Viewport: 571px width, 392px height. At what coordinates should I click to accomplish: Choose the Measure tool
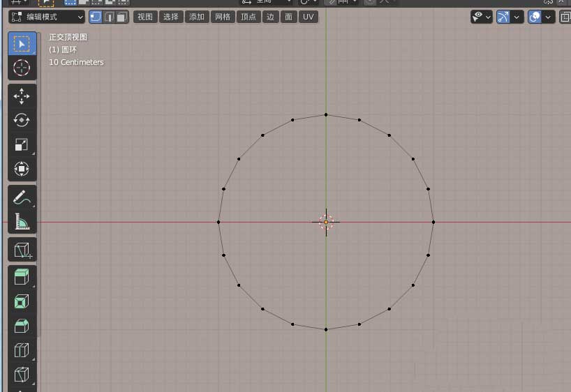(22, 222)
